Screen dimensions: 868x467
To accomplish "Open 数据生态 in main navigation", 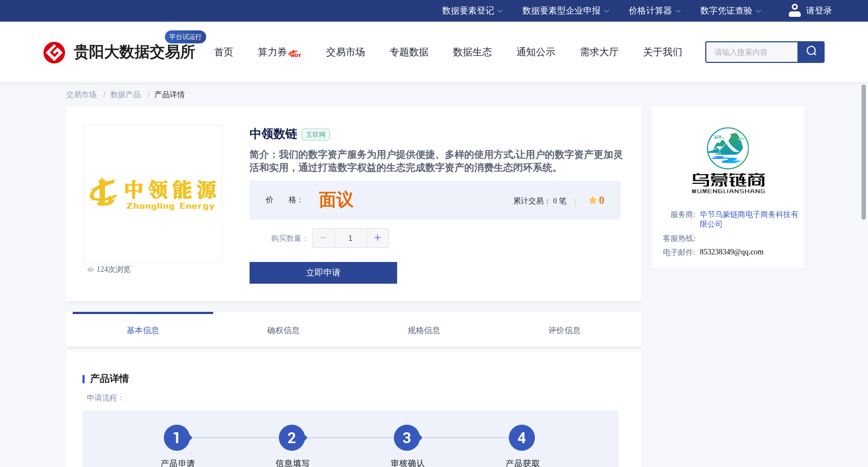I will tap(473, 52).
